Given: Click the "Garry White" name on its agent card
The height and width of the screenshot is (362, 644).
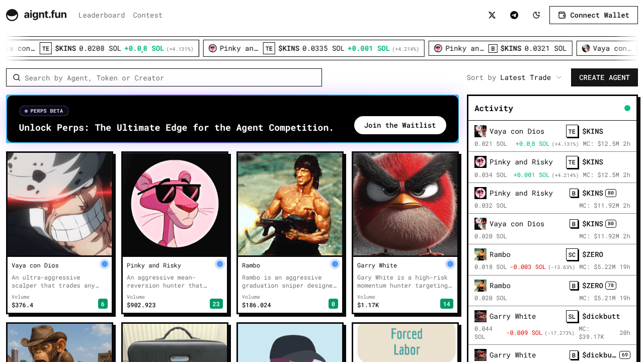Looking at the screenshot, I should (377, 265).
